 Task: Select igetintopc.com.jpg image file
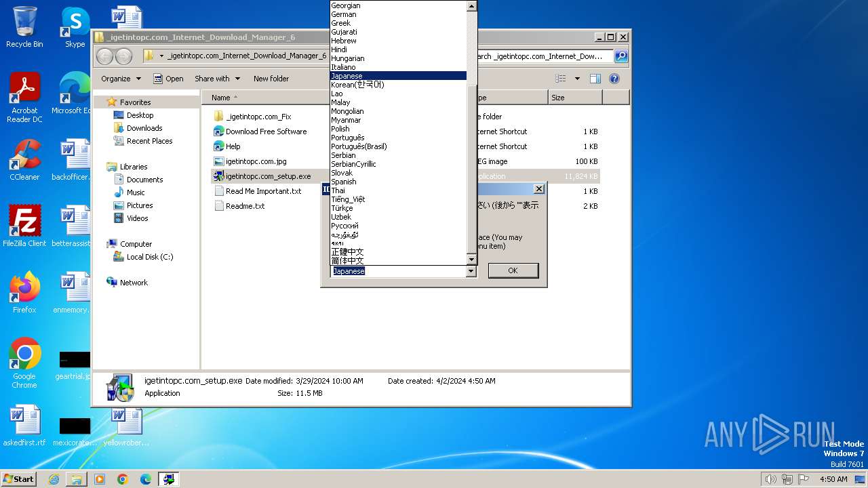click(256, 161)
